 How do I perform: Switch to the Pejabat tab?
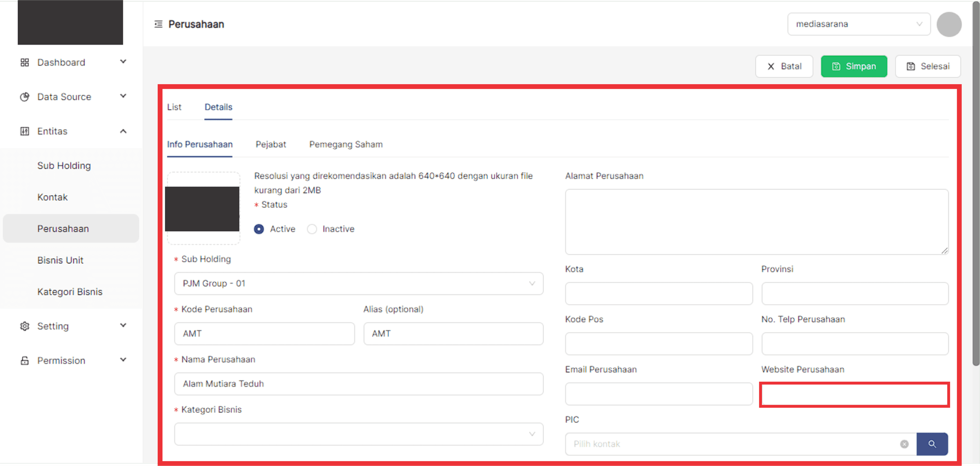point(270,144)
